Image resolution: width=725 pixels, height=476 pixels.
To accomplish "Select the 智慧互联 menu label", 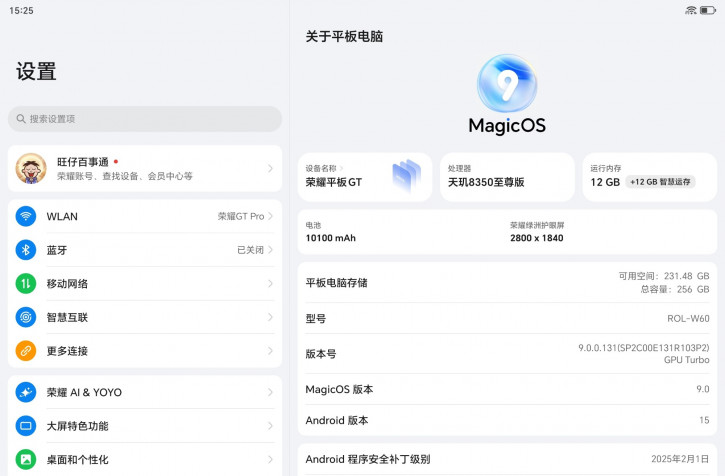I will 67,317.
